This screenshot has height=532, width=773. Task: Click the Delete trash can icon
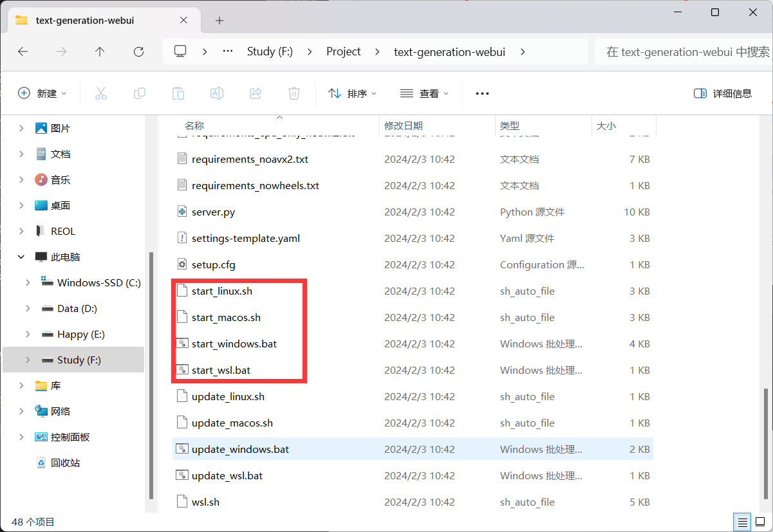click(294, 93)
